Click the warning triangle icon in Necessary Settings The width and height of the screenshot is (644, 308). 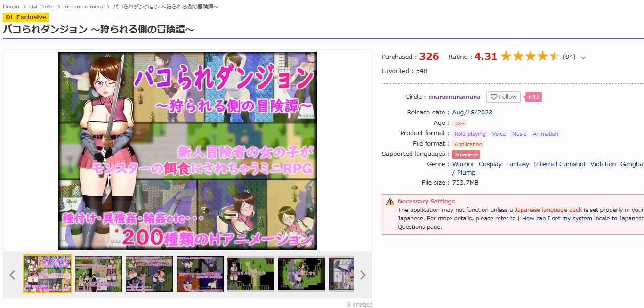point(390,202)
